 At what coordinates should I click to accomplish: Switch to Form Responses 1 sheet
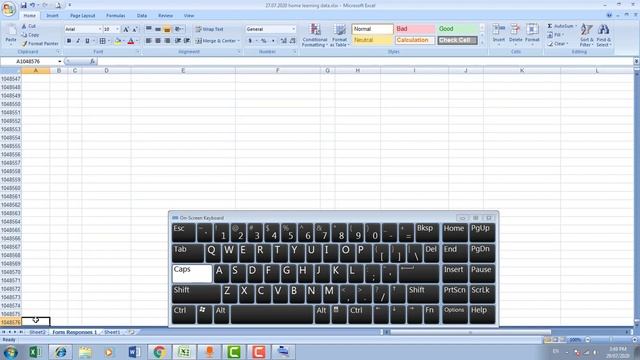coord(75,332)
